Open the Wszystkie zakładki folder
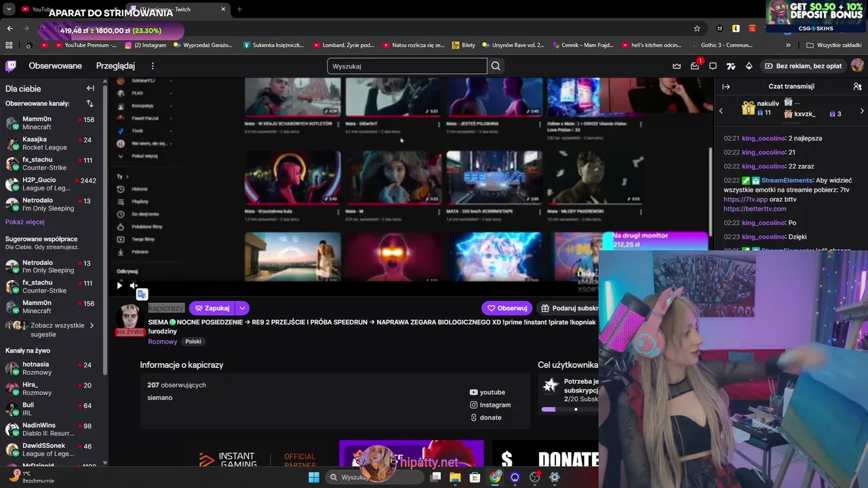 pyautogui.click(x=833, y=45)
